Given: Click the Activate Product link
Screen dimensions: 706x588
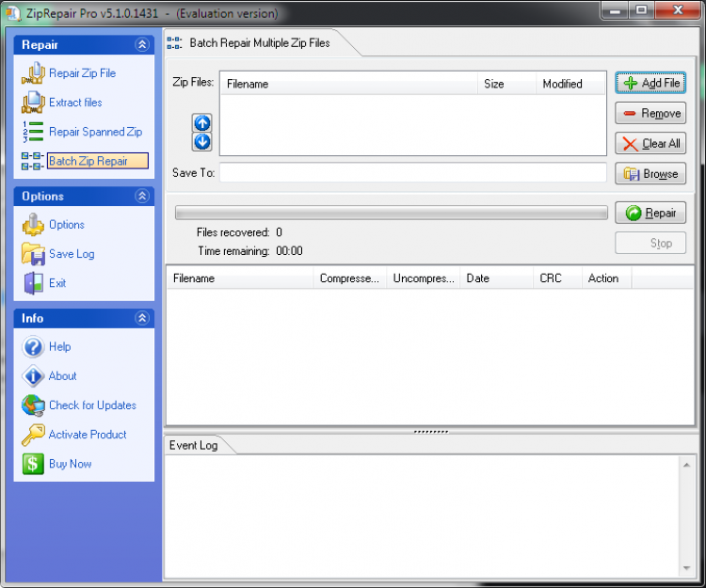Looking at the screenshot, I should click(x=88, y=435).
